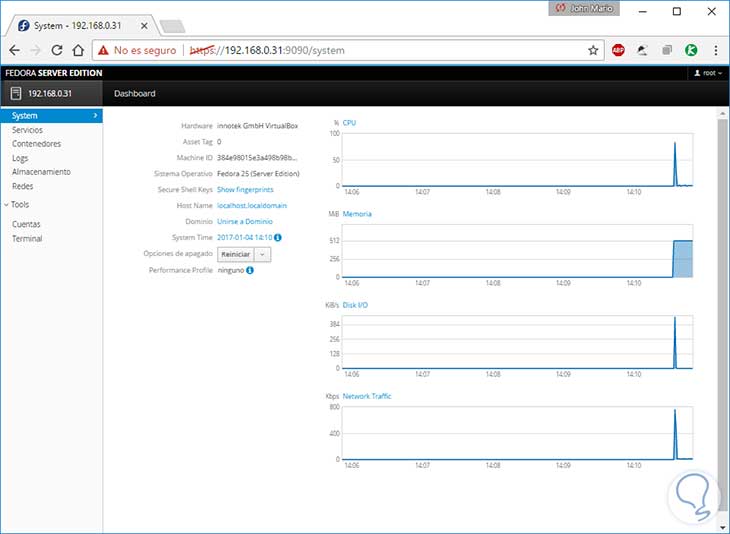Click the Reiniciar button

236,254
